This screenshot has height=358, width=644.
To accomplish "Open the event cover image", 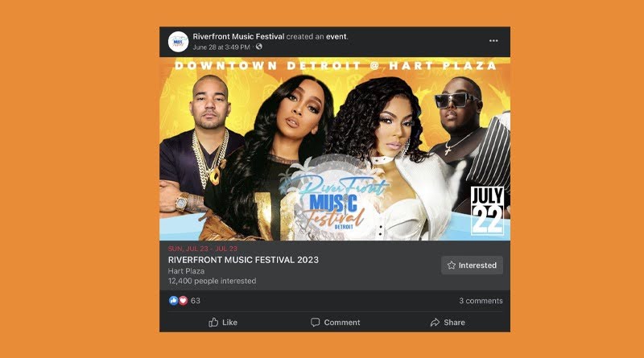I will [335, 149].
